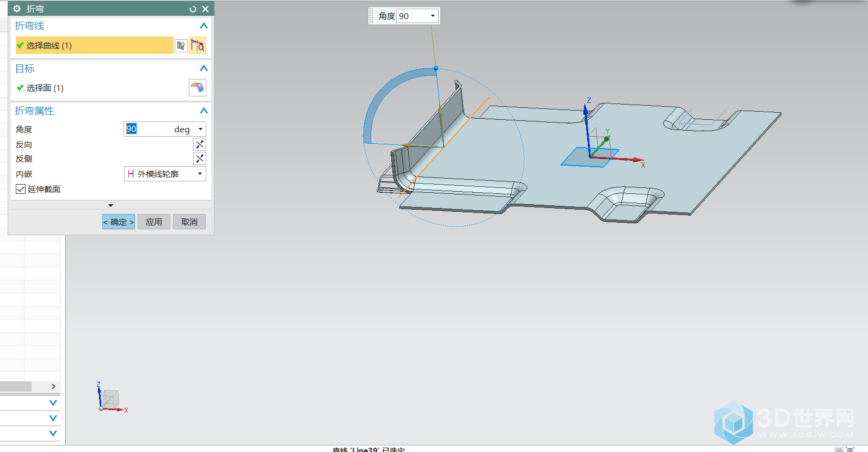
Task: Click the 确定 button
Action: [x=119, y=222]
